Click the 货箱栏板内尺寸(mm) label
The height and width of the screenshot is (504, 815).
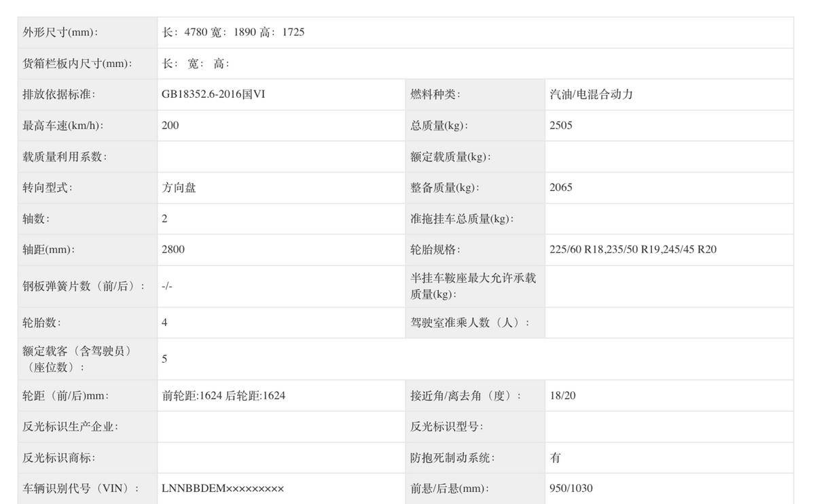pos(77,64)
